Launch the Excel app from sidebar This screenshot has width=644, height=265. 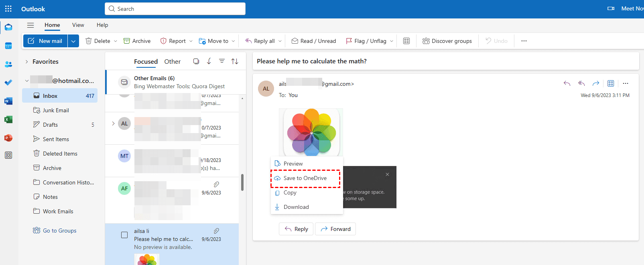[x=8, y=119]
